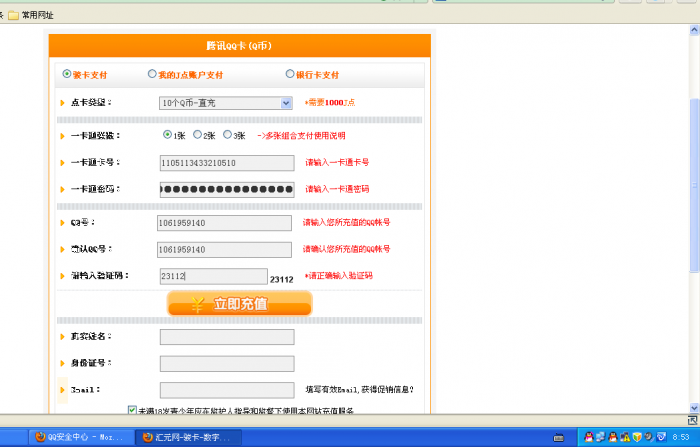
Task: Select the 银行卡支付 payment option
Action: pos(290,74)
